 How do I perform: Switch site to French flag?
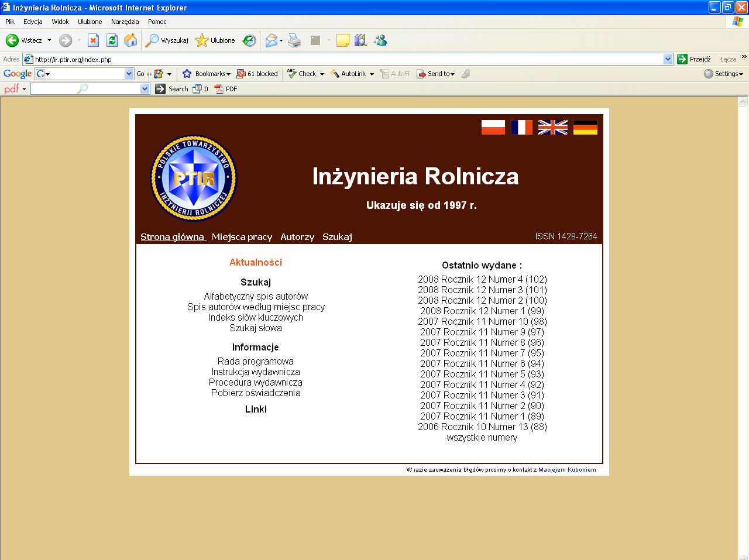pyautogui.click(x=521, y=127)
